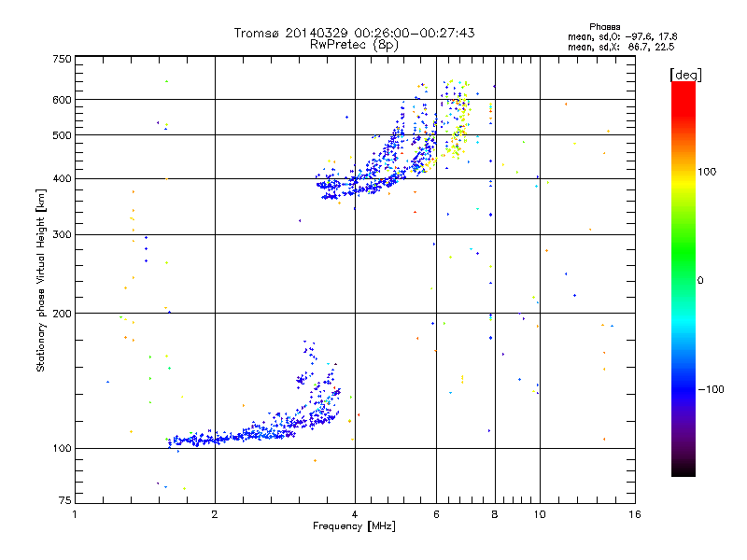747x560 pixels.
Task: Click the x-axis tick label '4'
Action: tap(355, 514)
